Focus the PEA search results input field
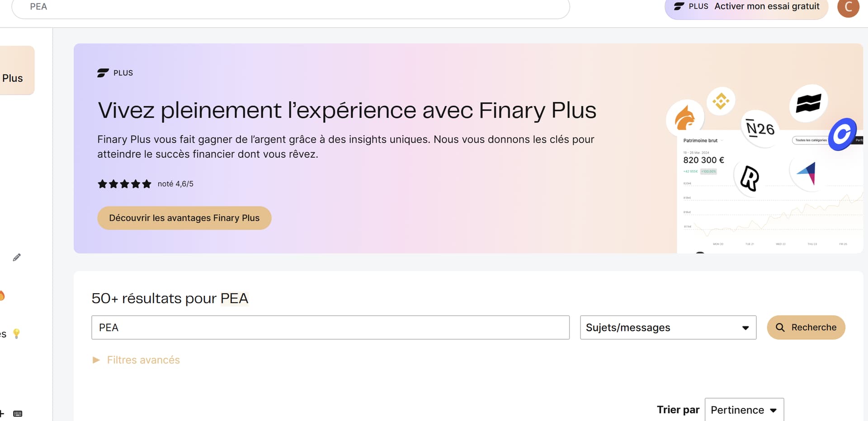This screenshot has width=868, height=421. [330, 327]
